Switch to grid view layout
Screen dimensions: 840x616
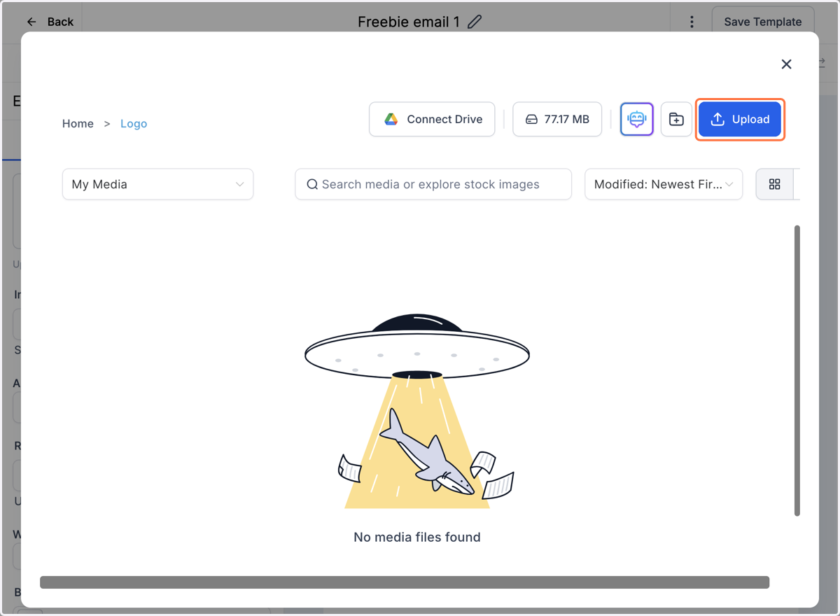[x=774, y=184]
